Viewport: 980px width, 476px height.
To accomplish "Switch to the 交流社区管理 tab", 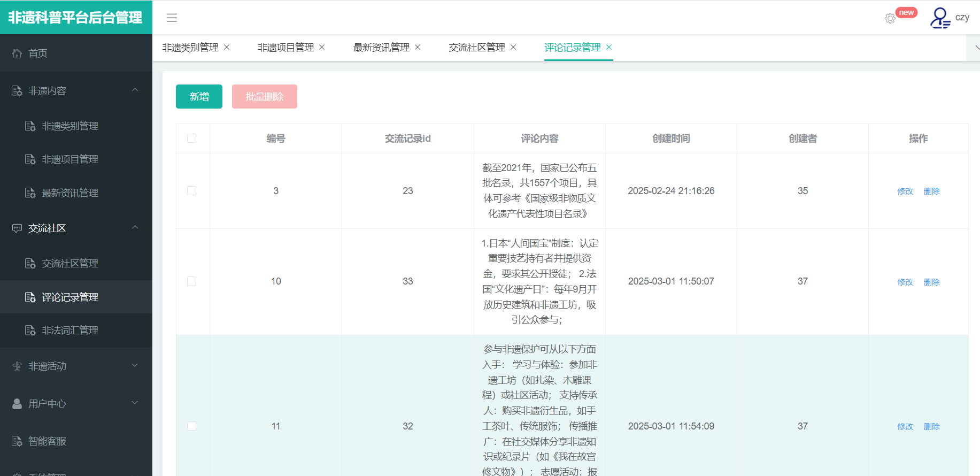I will 477,48.
